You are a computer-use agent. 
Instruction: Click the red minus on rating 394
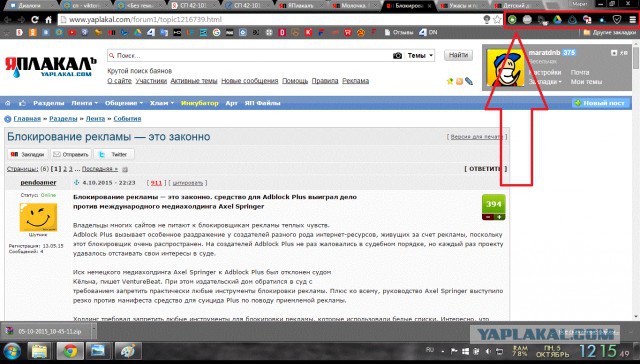click(x=488, y=217)
